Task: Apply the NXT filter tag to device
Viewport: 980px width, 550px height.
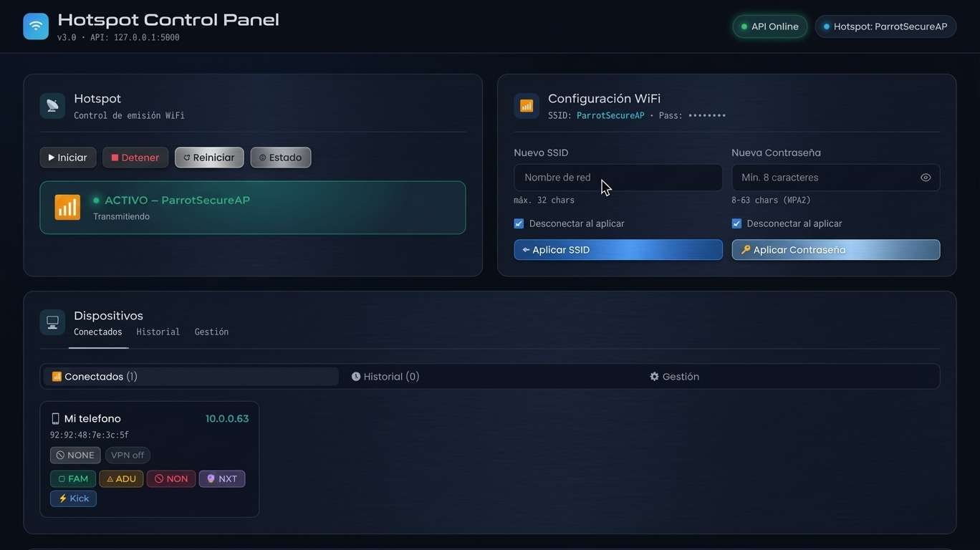Action: point(222,478)
